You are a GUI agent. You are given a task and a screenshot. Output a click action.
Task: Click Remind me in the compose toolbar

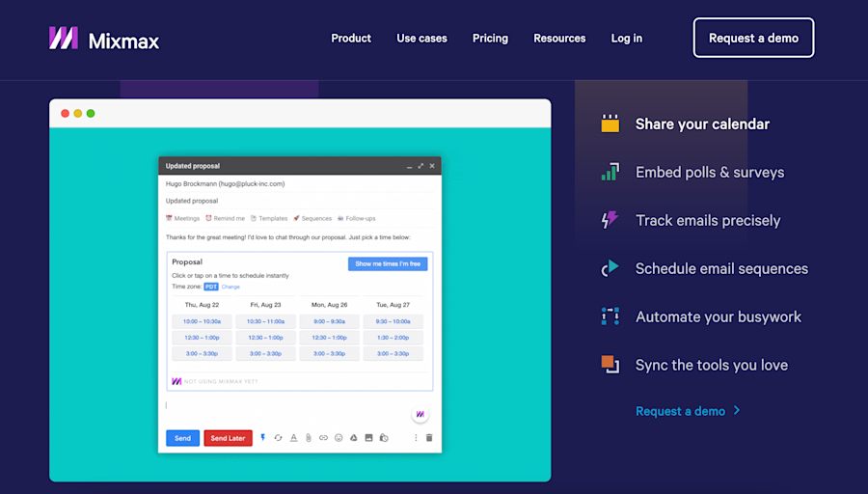click(225, 218)
